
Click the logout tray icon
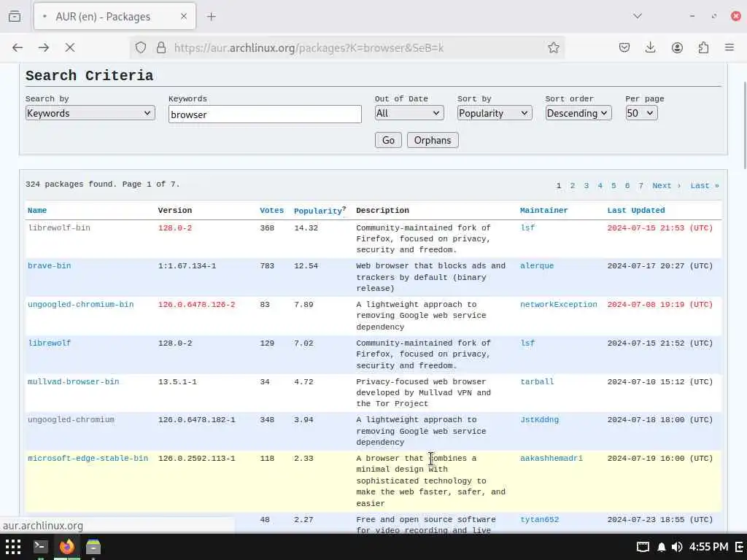pos(740,547)
